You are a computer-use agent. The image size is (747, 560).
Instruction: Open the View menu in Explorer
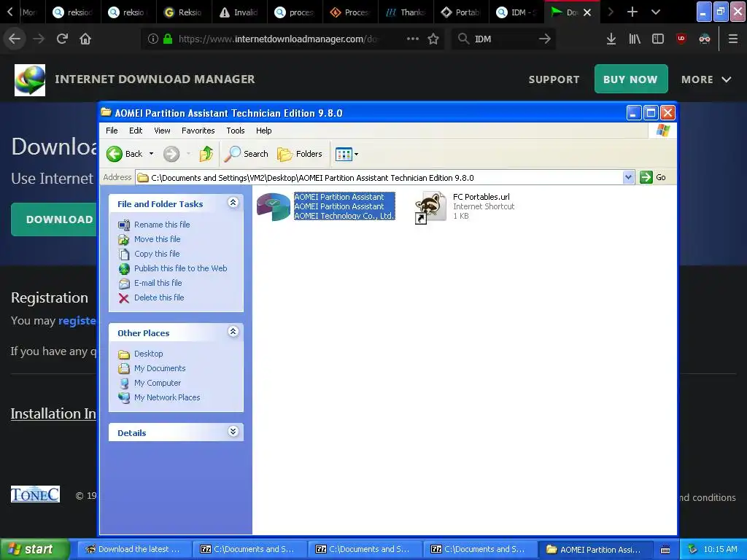pos(162,131)
